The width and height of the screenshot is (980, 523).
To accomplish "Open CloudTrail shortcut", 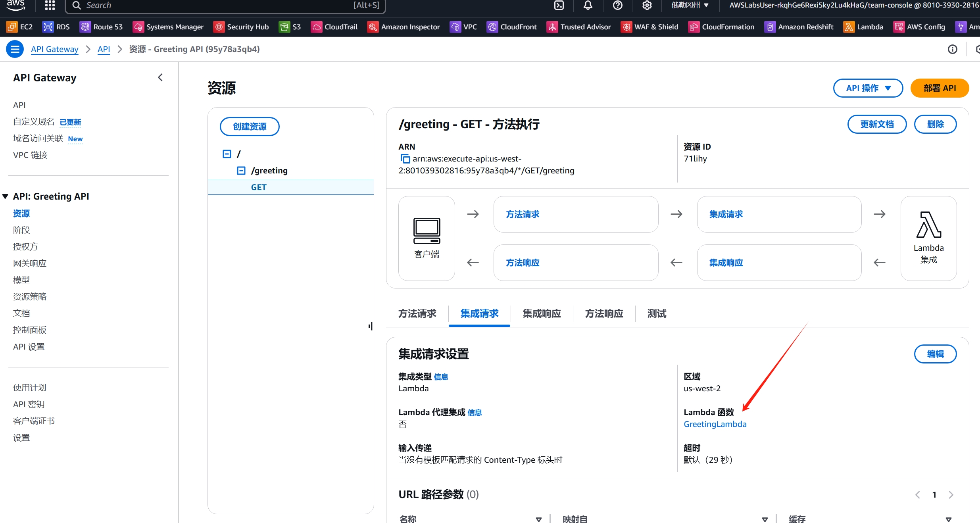I will pos(334,27).
